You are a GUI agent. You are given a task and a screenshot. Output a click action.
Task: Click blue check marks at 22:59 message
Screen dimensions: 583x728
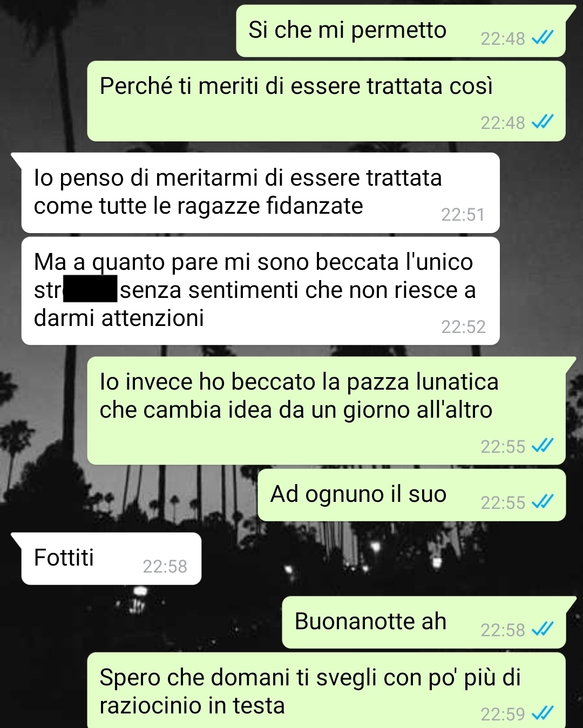click(x=543, y=713)
